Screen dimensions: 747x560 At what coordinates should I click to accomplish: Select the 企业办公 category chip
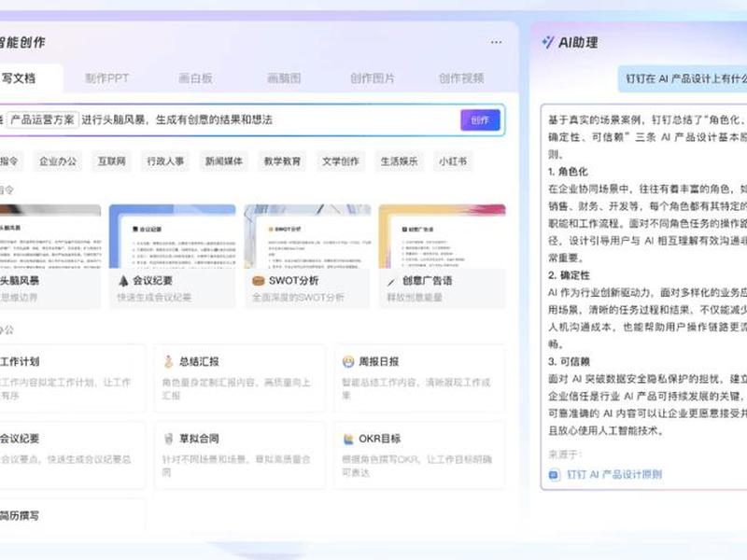(x=58, y=161)
